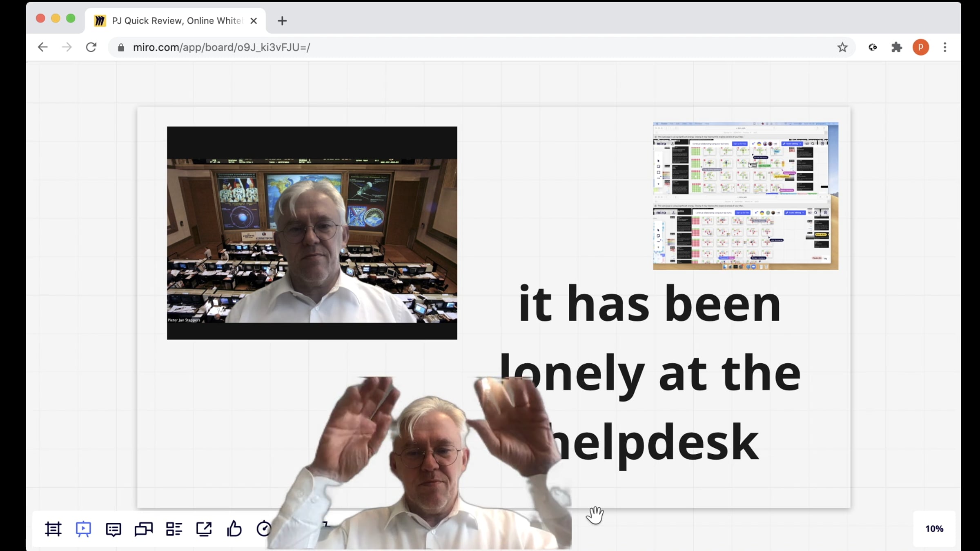The image size is (980, 551).
Task: Bookmark page with star icon
Action: 842,47
